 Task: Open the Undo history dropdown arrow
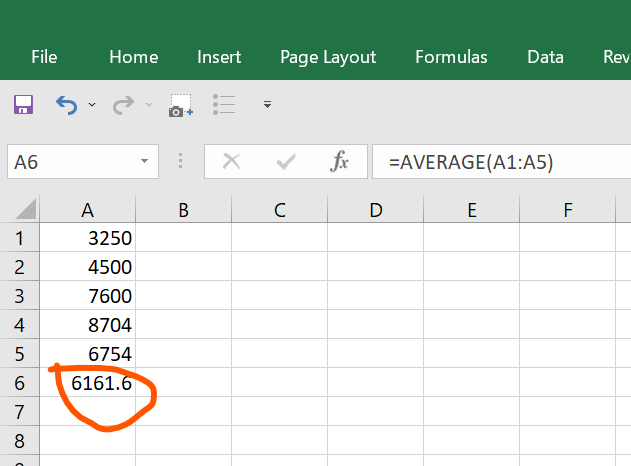pos(92,105)
